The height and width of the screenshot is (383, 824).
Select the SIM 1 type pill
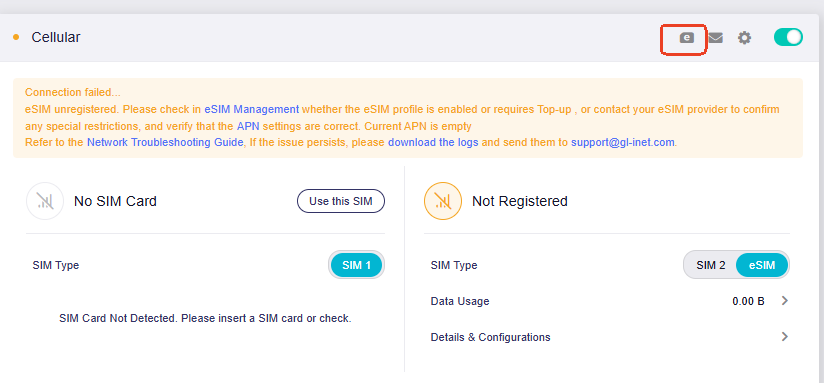tap(357, 265)
